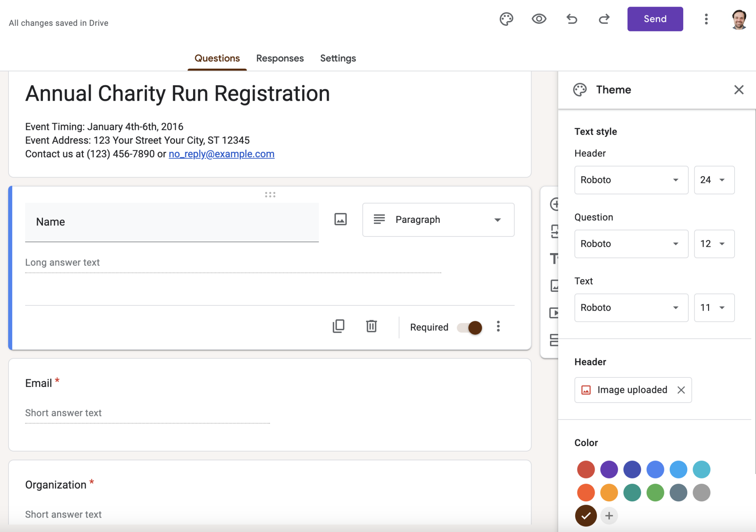The width and height of the screenshot is (756, 532).
Task: Click the no_reply@example.com email link
Action: (221, 154)
